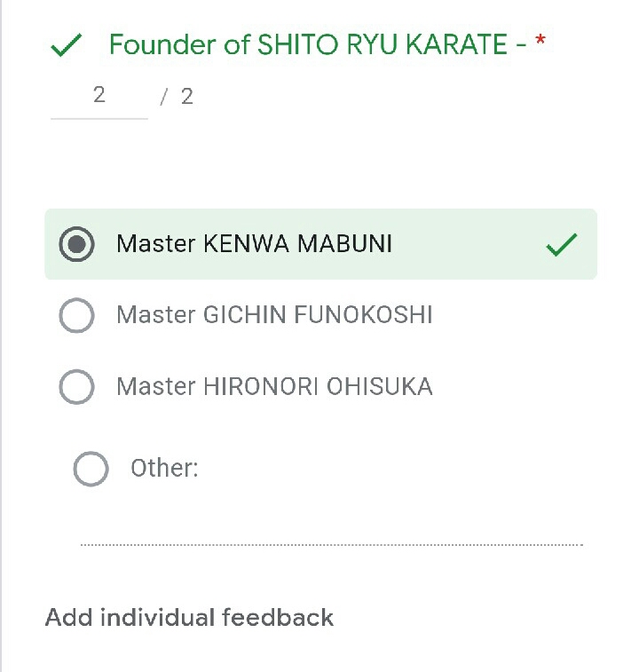The height and width of the screenshot is (672, 639).
Task: Click the Master HIRONORI OHISUKA label text
Action: pyautogui.click(x=274, y=387)
